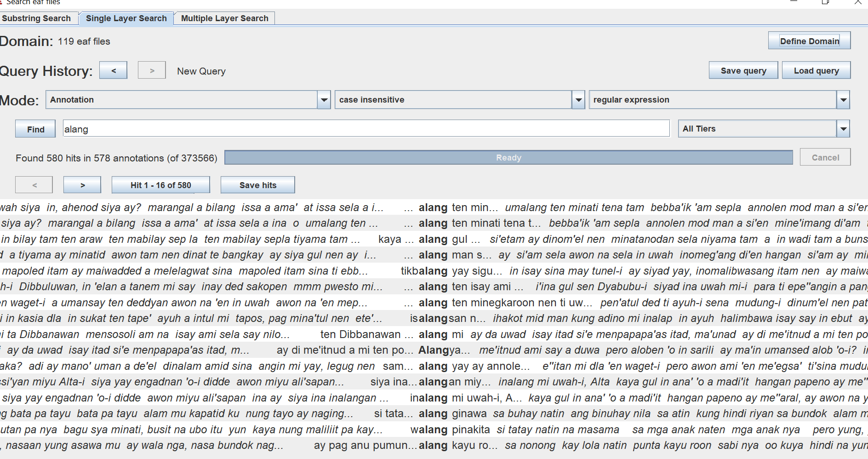Screen dimensions: 868x459
Task: Click Load query button
Action: pos(816,70)
